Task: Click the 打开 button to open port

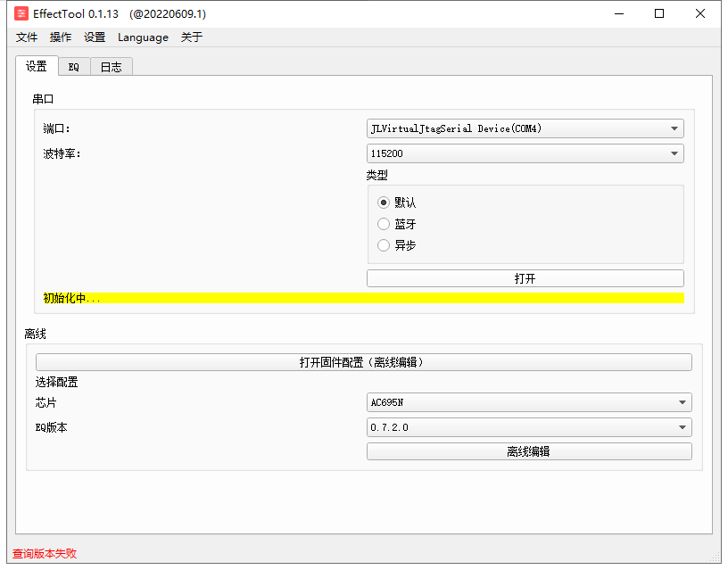Action: [x=525, y=278]
